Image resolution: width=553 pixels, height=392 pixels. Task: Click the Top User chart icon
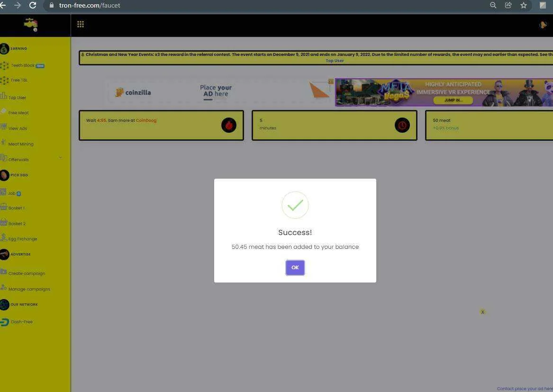click(x=3, y=96)
